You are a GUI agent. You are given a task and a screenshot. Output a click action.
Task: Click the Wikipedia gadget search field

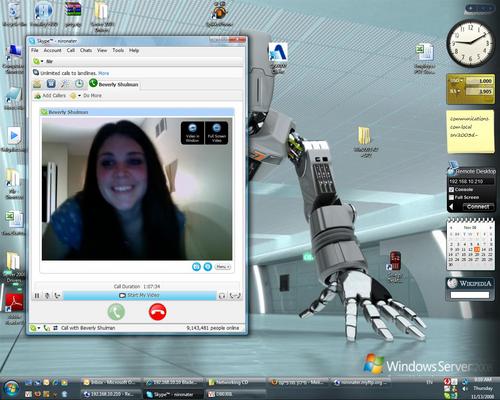pos(470,295)
